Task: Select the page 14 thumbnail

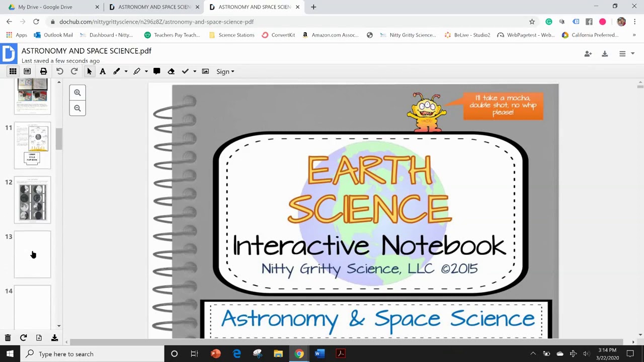Action: [x=33, y=307]
